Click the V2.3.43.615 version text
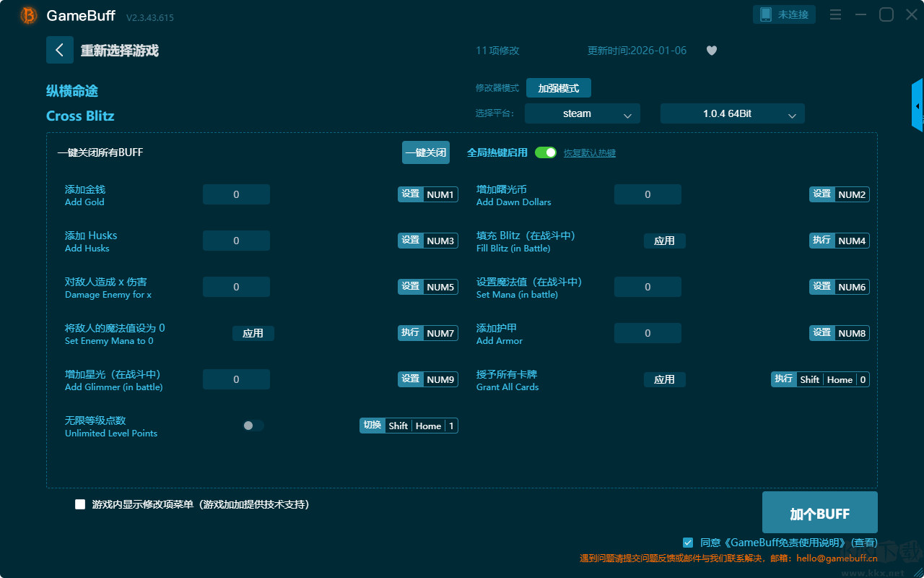924x578 pixels. click(x=150, y=17)
